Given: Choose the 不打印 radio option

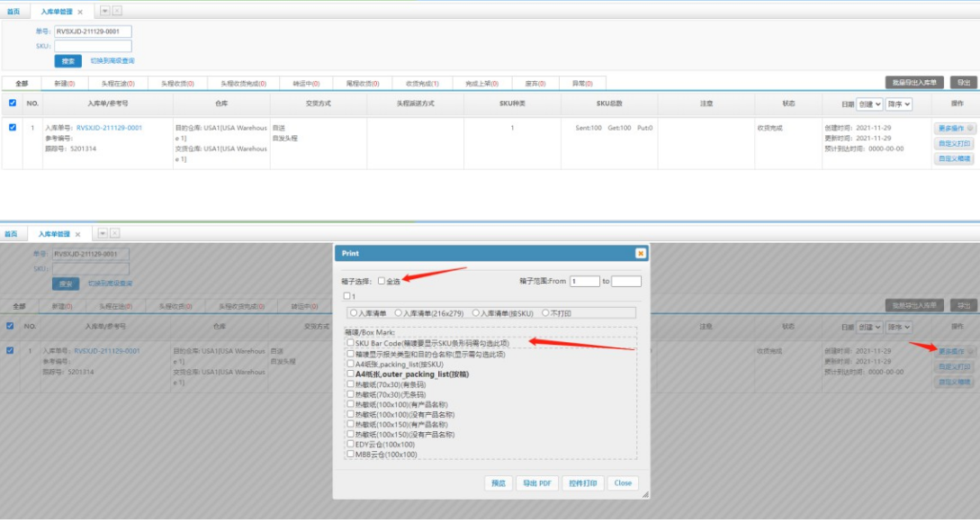Looking at the screenshot, I should pyautogui.click(x=544, y=312).
